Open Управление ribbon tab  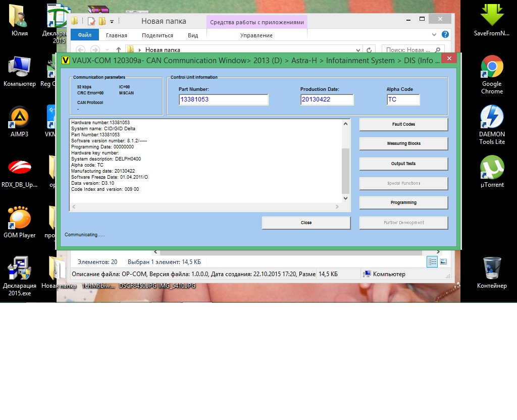[x=256, y=35]
